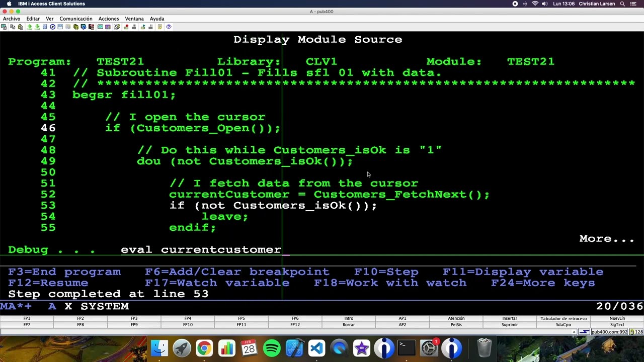Click the Tabulador de retroceso button
Screen dimensions: 644x362
tap(563, 318)
